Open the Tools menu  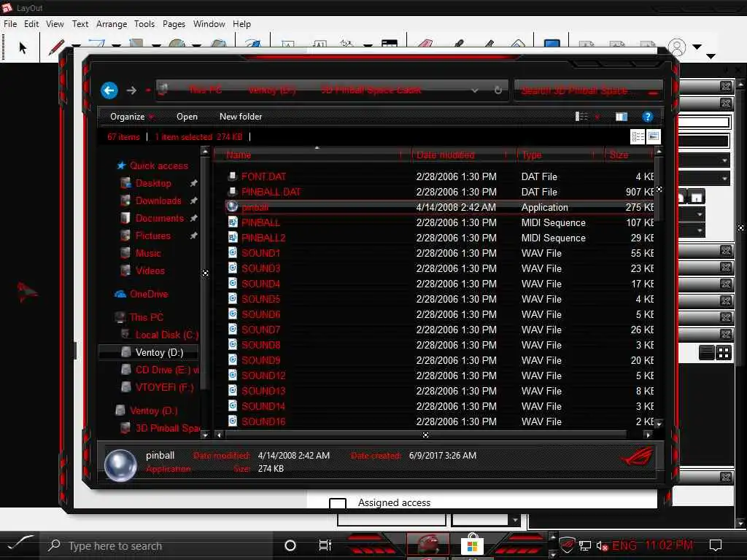(144, 24)
